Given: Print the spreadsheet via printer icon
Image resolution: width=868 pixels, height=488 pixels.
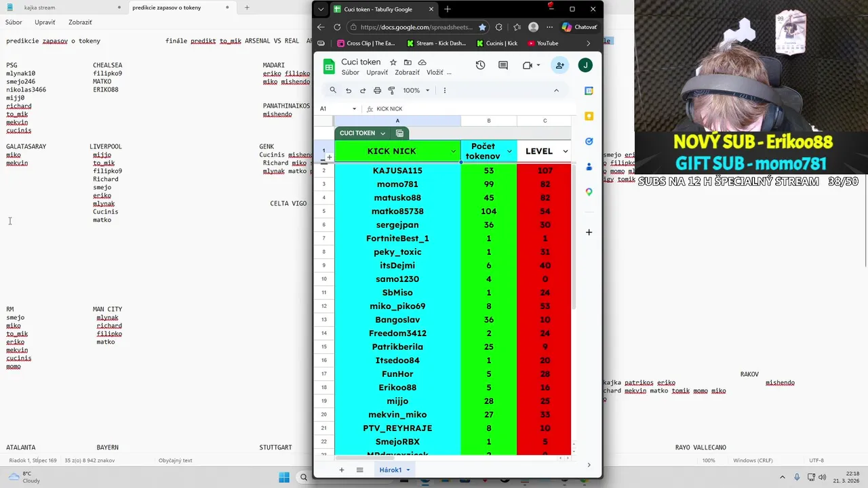Looking at the screenshot, I should [377, 90].
